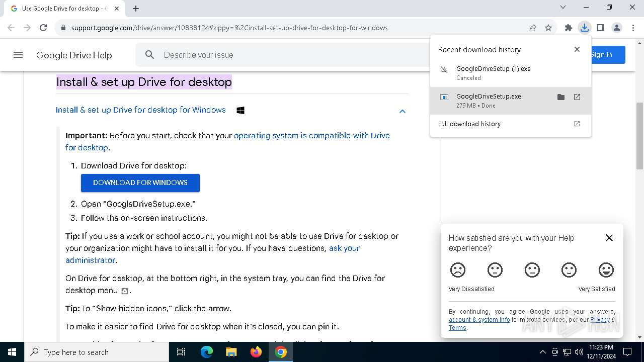Close the Google Drive help tab
The height and width of the screenshot is (362, 644).
click(x=117, y=9)
